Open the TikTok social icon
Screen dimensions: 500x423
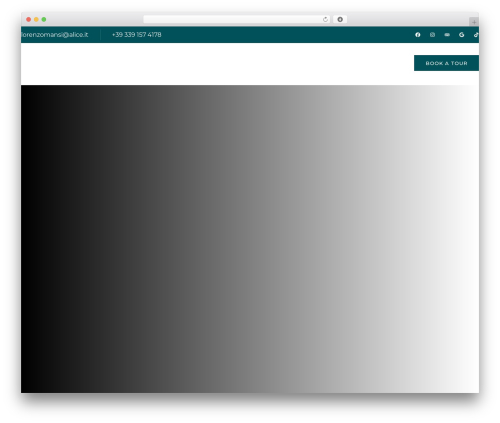click(476, 35)
